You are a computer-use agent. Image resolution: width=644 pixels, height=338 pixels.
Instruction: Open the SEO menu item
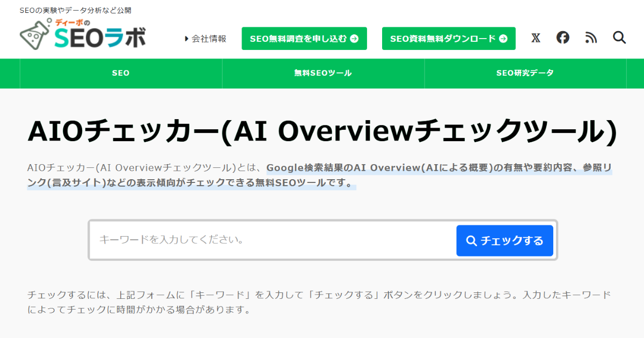[121, 74]
